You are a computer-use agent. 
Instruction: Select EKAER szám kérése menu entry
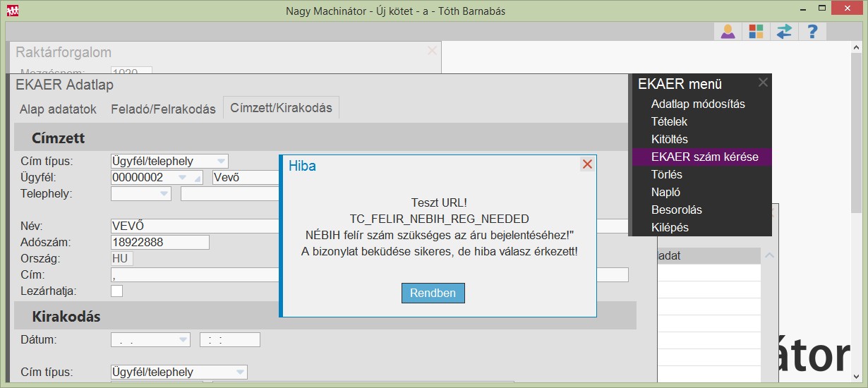point(701,157)
